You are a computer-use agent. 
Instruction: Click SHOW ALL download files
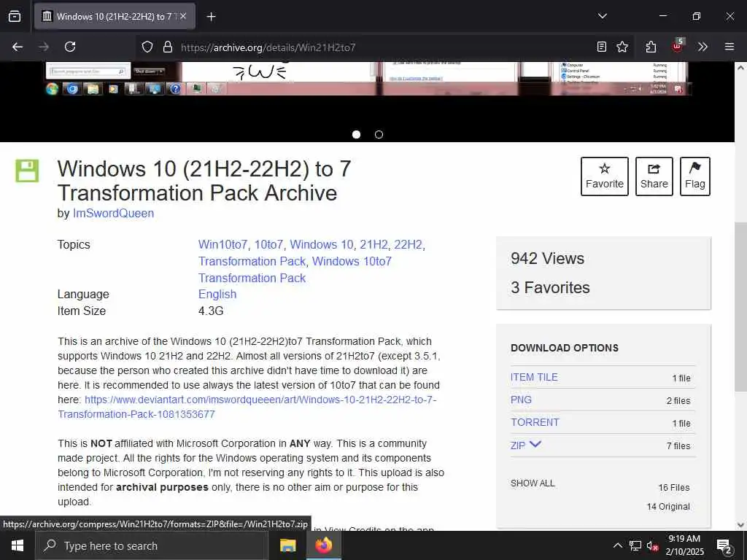[533, 483]
